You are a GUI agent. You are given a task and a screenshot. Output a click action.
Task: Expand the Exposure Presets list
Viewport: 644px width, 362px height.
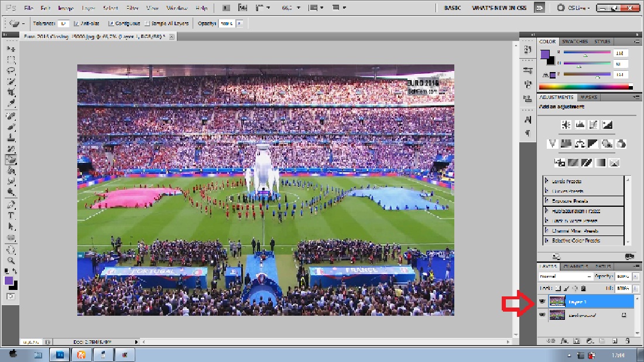546,201
